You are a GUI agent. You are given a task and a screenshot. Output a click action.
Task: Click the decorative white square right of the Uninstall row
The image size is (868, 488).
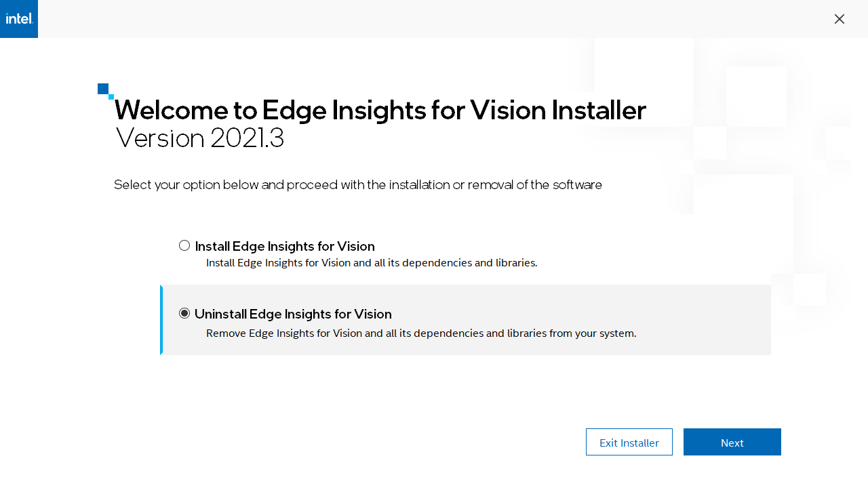pos(809,290)
